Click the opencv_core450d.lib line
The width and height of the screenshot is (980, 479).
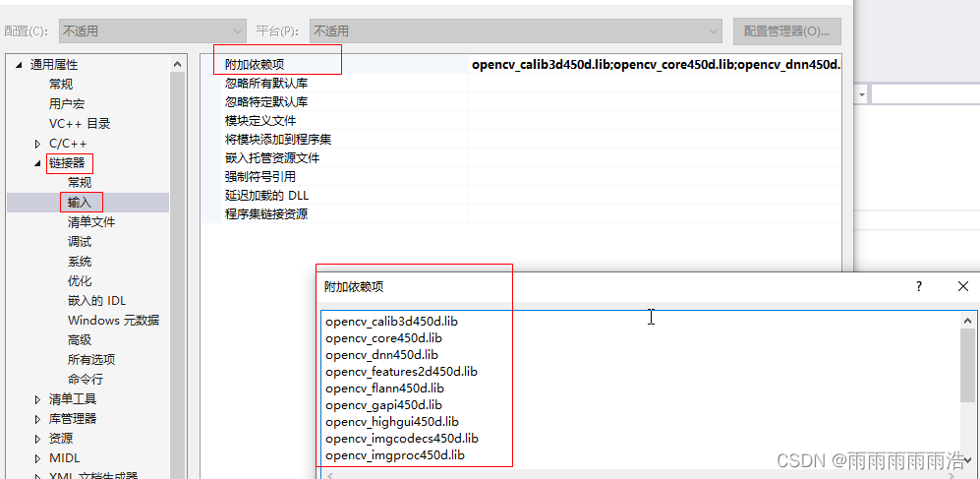[x=383, y=338]
